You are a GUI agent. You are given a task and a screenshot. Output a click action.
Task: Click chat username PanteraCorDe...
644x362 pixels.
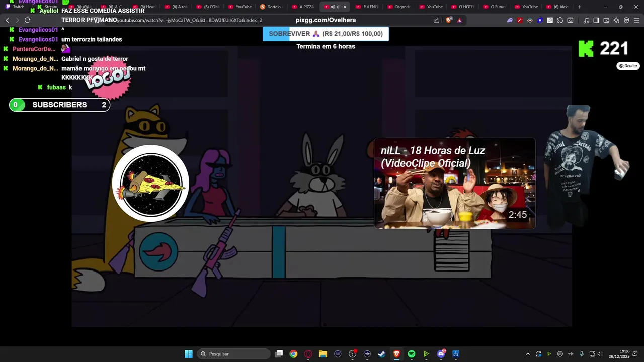click(x=34, y=49)
